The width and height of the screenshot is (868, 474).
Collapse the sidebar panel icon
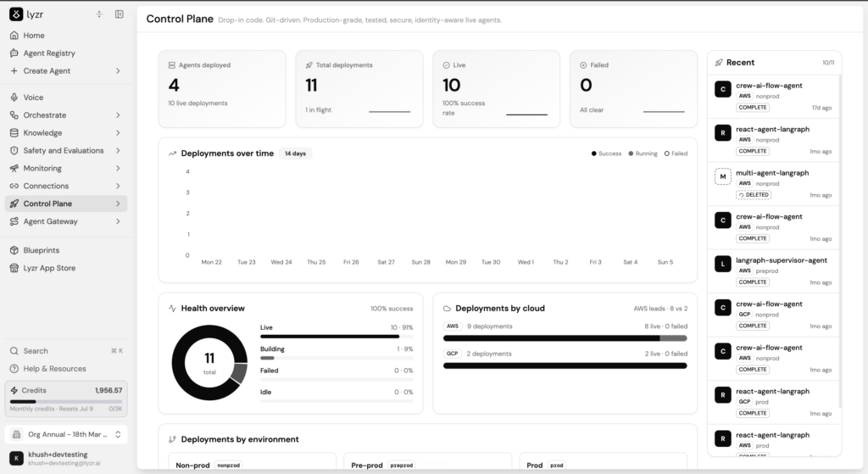pos(119,14)
